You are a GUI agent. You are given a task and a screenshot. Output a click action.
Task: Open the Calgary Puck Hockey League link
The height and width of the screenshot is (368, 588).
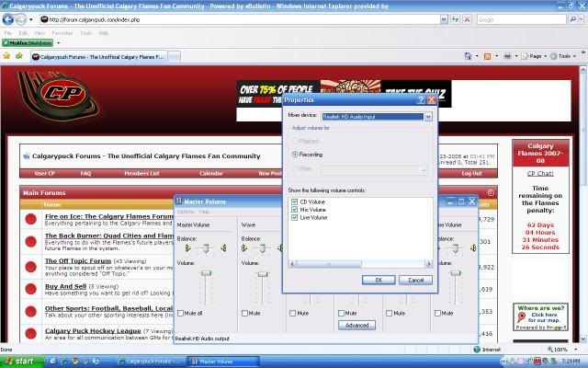pos(93,331)
